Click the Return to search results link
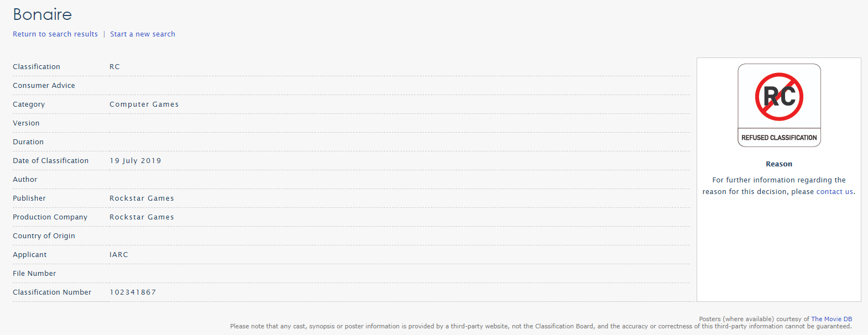The height and width of the screenshot is (335, 868). (x=55, y=34)
